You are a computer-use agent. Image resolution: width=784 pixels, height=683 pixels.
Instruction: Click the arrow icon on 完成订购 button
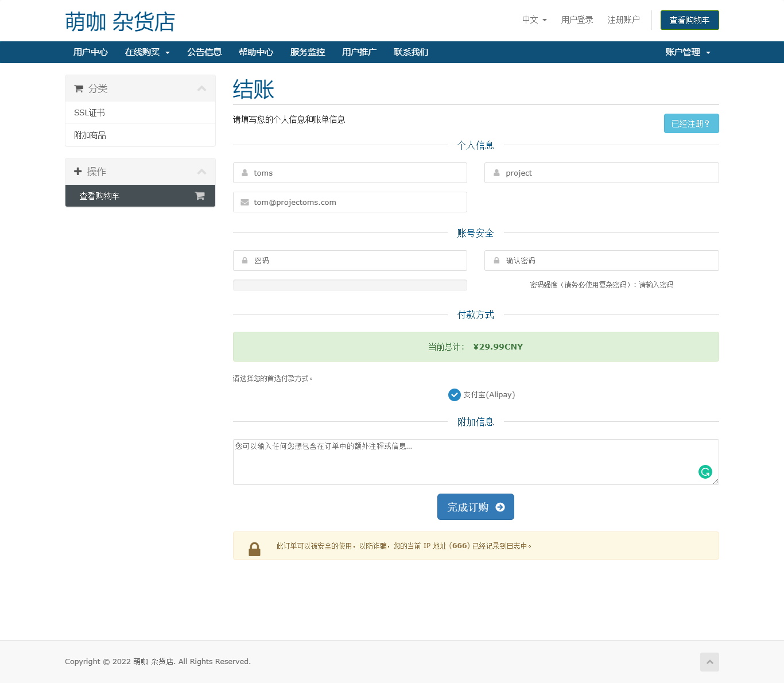click(x=500, y=507)
